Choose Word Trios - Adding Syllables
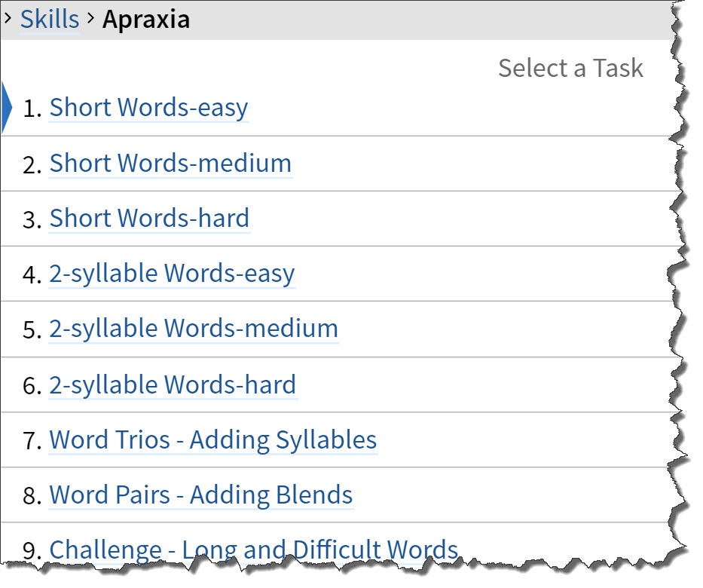Image resolution: width=703 pixels, height=588 pixels. [x=213, y=439]
